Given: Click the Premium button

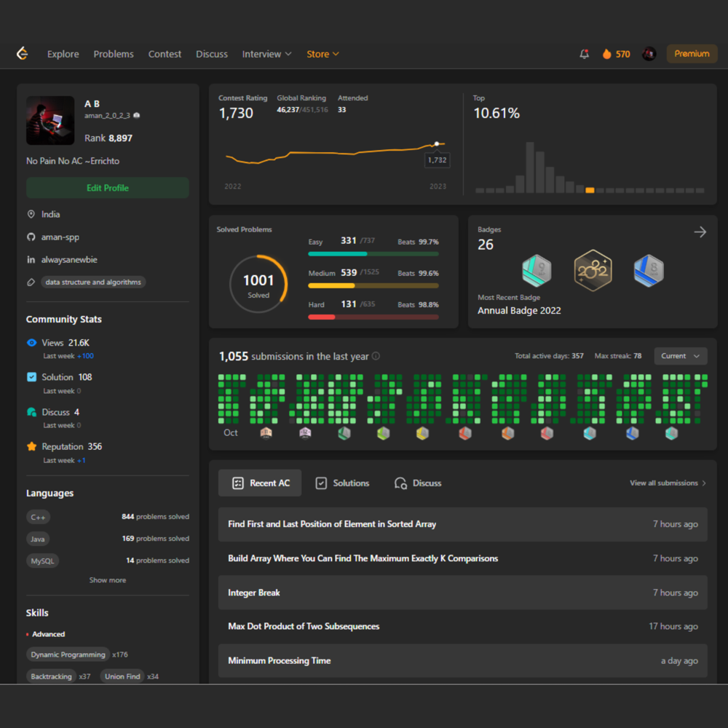Looking at the screenshot, I should pyautogui.click(x=692, y=54).
